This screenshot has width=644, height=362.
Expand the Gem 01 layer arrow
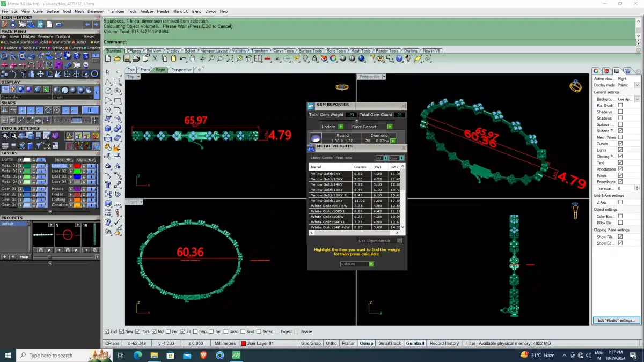pos(20,189)
